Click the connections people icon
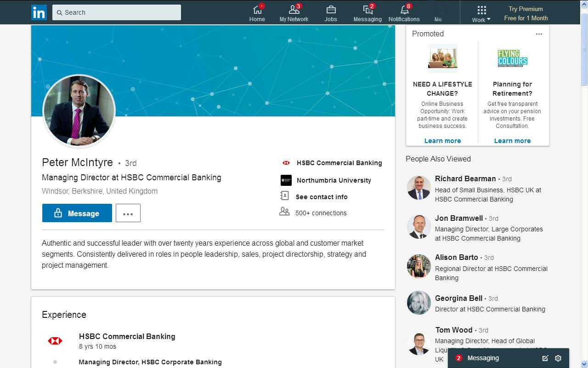Screen dimensions: 588x368 [x=285, y=212]
